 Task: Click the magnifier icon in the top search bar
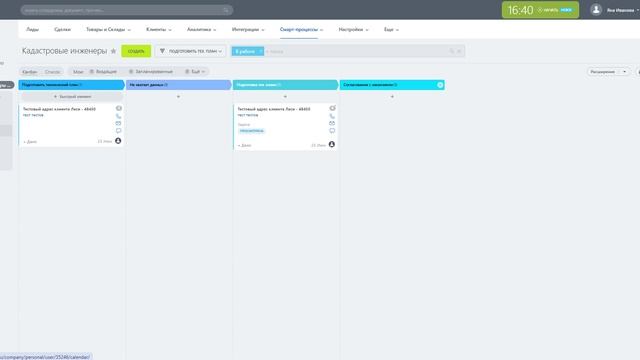[x=226, y=10]
